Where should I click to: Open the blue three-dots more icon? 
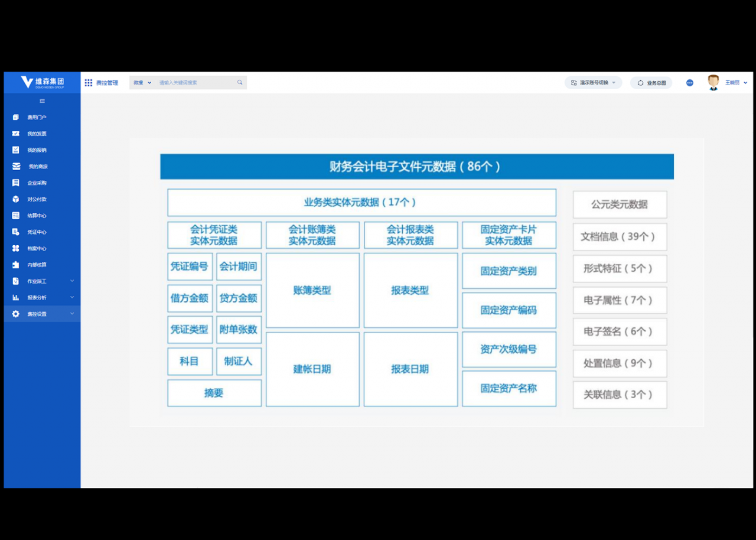pos(690,83)
